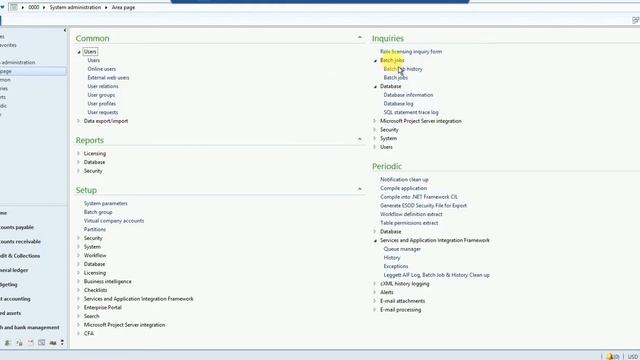
Task: Open Online users link
Action: coord(102,69)
